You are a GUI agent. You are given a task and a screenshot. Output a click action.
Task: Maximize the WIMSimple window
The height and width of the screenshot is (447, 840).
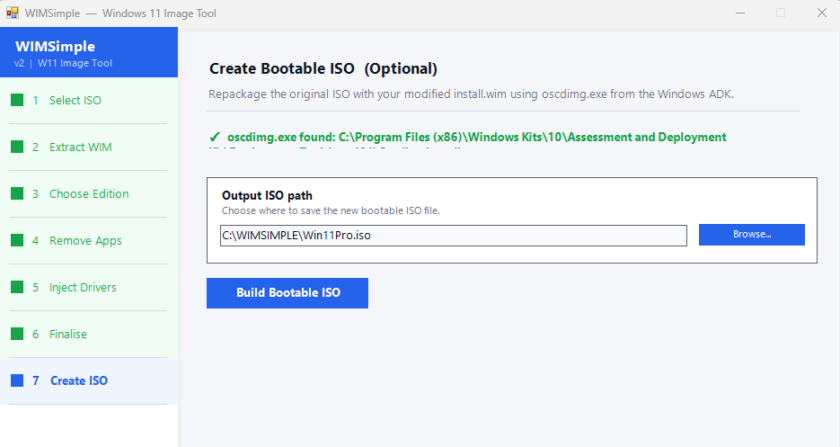[780, 13]
